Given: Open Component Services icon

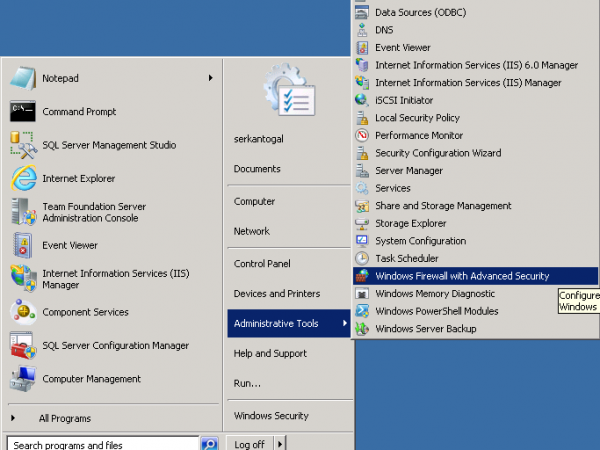Looking at the screenshot, I should pyautogui.click(x=23, y=312).
